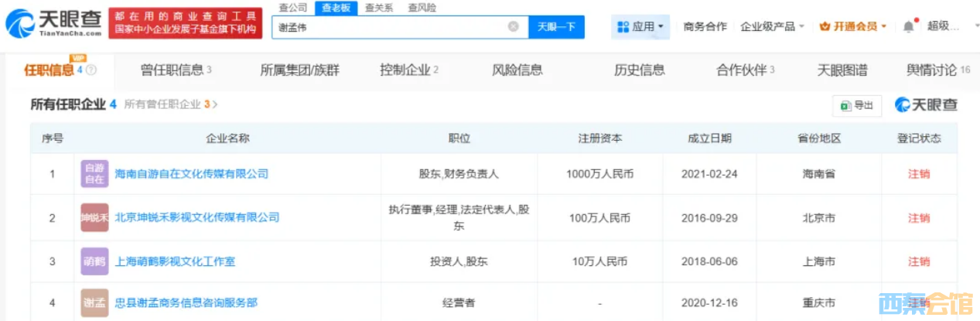Click the 序号 column header
This screenshot has width=980, height=321.
pyautogui.click(x=53, y=138)
